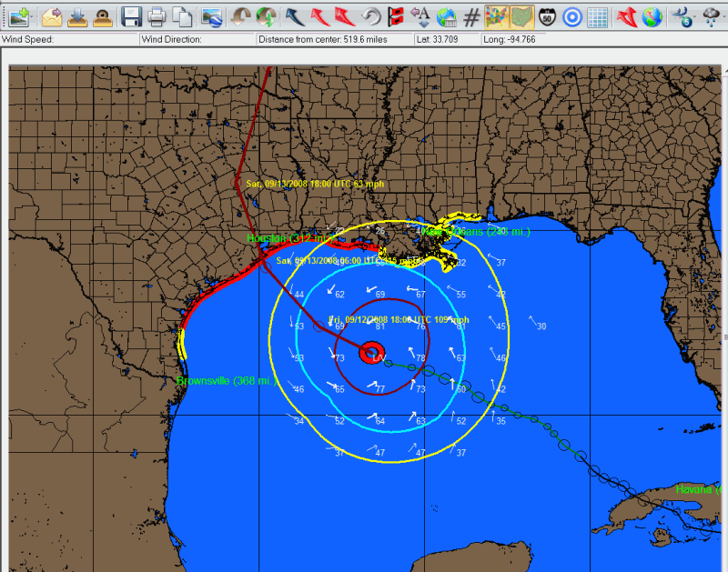The height and width of the screenshot is (572, 728).
Task: Click the text label positioning tool
Action: point(421,16)
